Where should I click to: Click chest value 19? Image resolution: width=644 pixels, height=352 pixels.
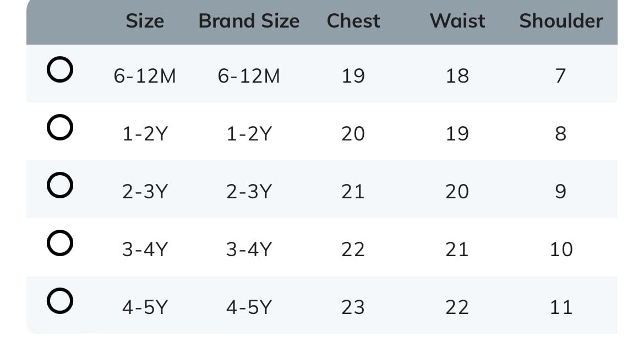pos(353,76)
